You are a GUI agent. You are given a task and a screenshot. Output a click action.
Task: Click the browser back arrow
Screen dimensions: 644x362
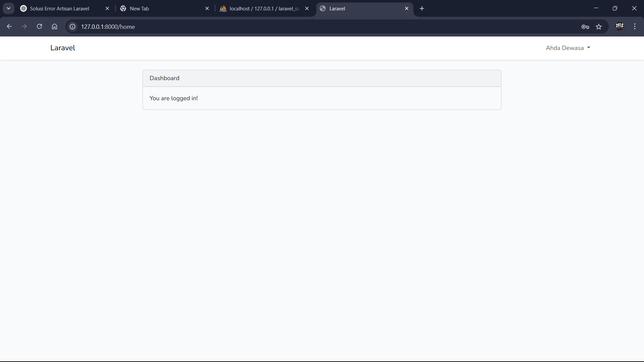(9, 26)
